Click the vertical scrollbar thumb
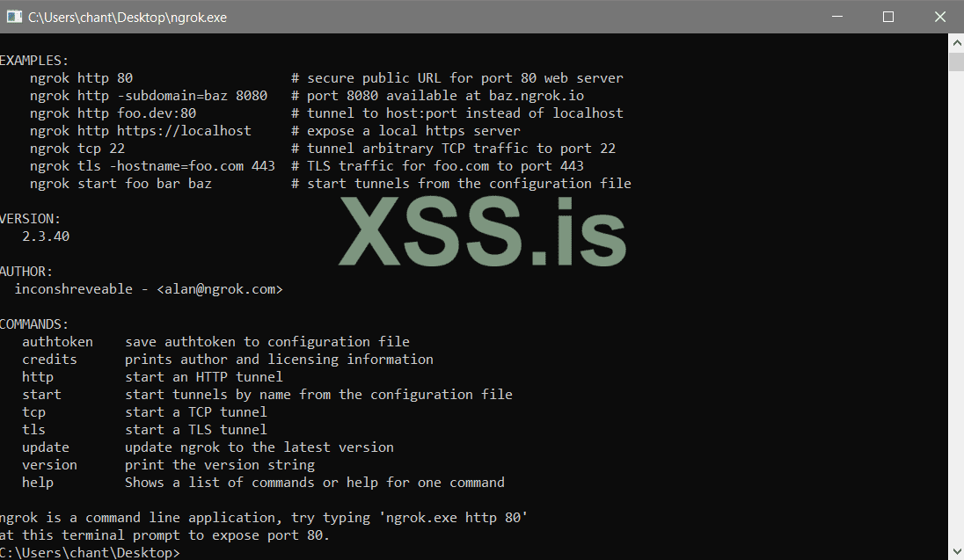964x560 pixels. pos(956,61)
